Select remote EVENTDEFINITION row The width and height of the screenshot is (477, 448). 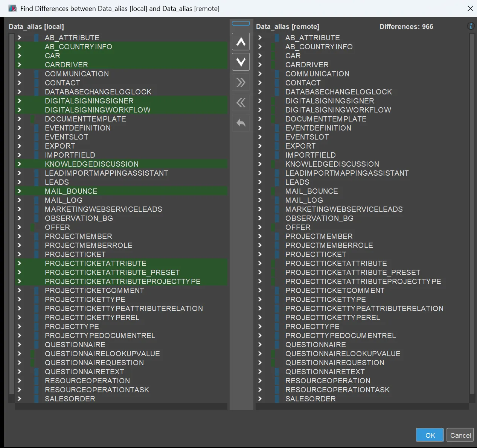[x=362, y=128]
